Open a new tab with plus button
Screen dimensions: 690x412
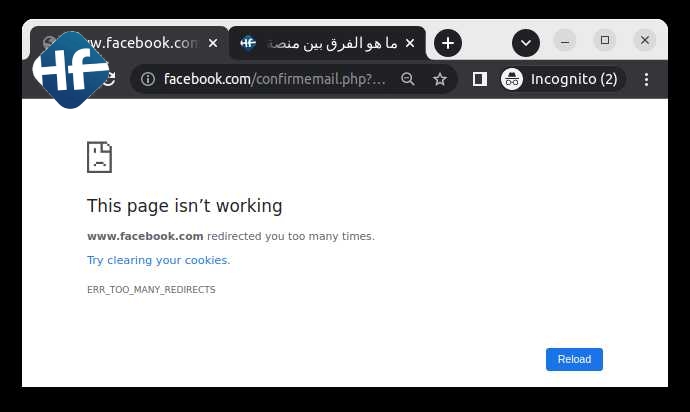click(x=448, y=43)
